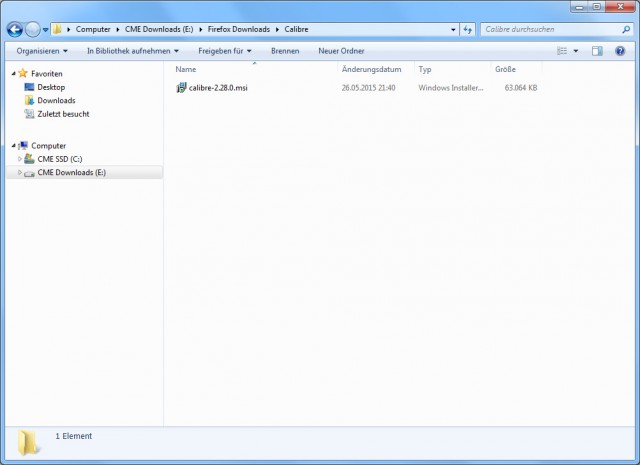Focus the 'Calibre durchsuchen' search box

[551, 29]
